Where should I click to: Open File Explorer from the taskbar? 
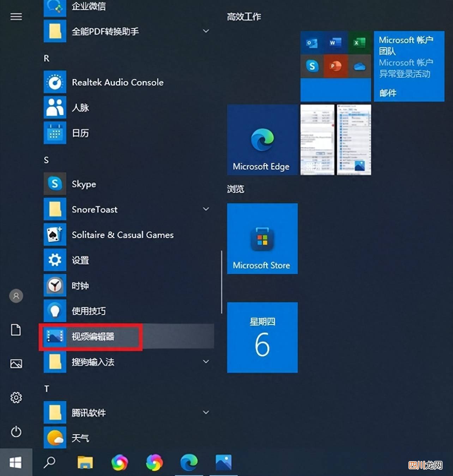[x=85, y=462]
